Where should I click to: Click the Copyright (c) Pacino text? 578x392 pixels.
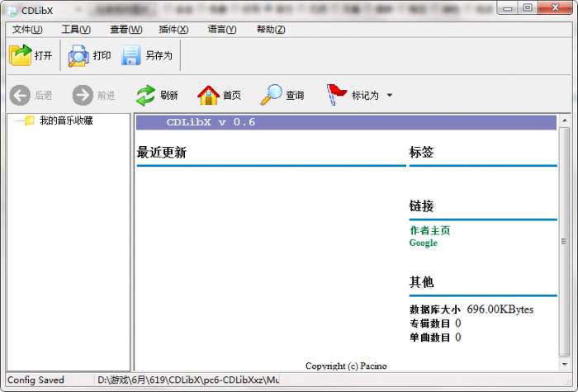point(346,366)
